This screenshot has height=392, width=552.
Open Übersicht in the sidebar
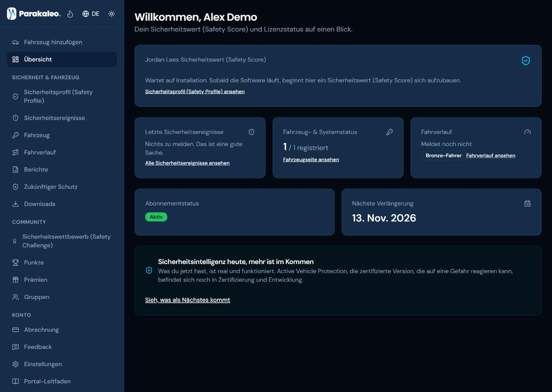click(x=62, y=59)
